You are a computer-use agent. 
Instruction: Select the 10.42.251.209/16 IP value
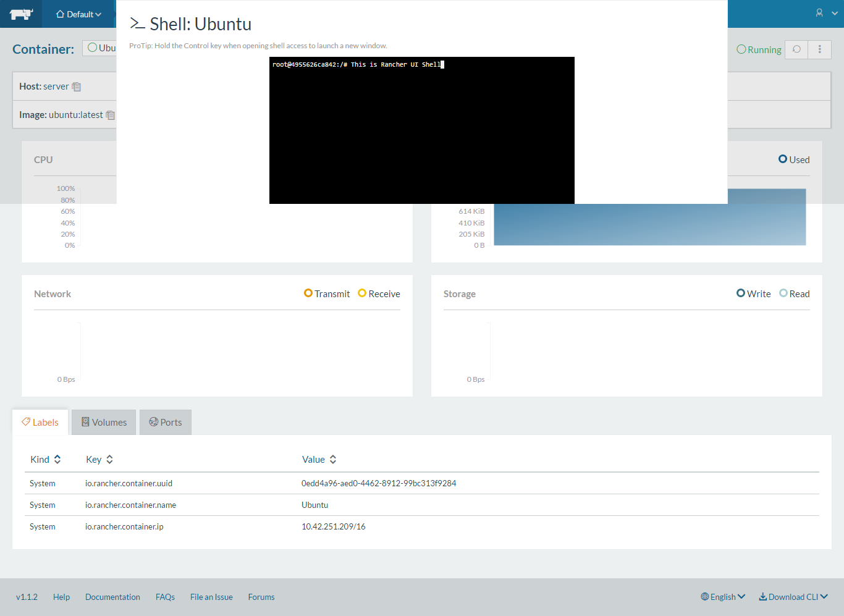click(x=334, y=526)
